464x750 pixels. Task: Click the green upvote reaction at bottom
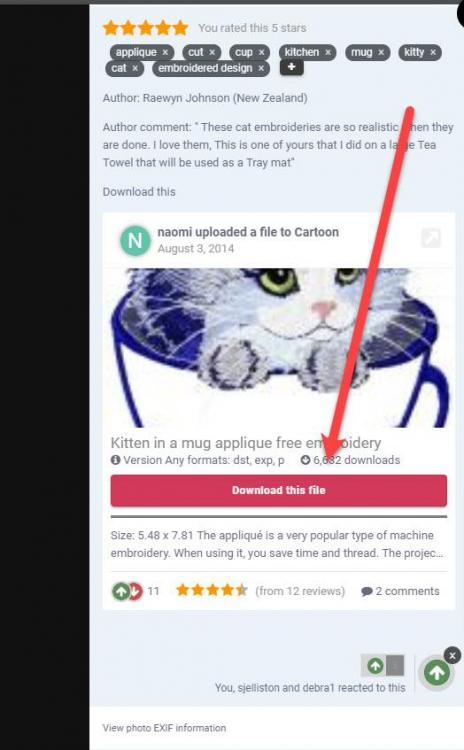point(437,673)
